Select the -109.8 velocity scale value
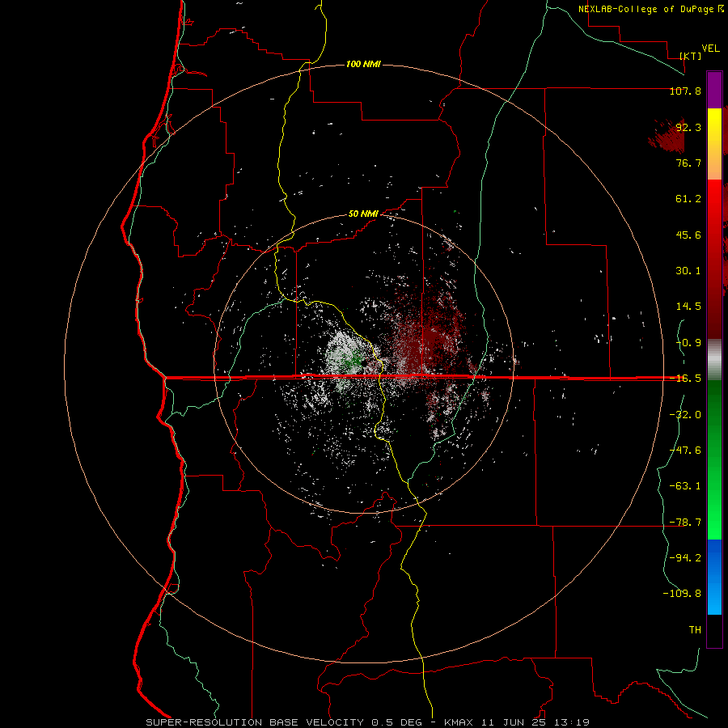 [683, 594]
